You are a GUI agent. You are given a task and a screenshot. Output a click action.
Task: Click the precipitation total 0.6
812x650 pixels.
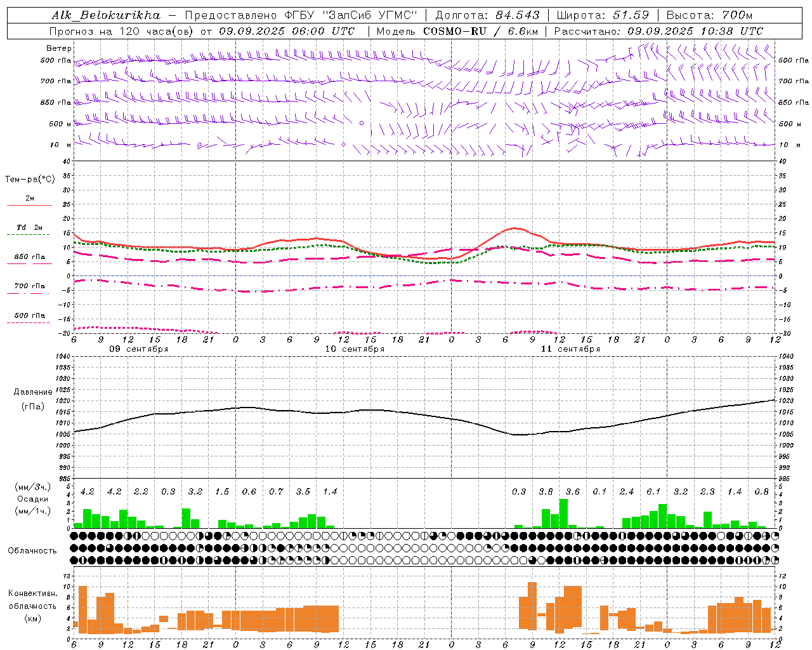coord(249,491)
